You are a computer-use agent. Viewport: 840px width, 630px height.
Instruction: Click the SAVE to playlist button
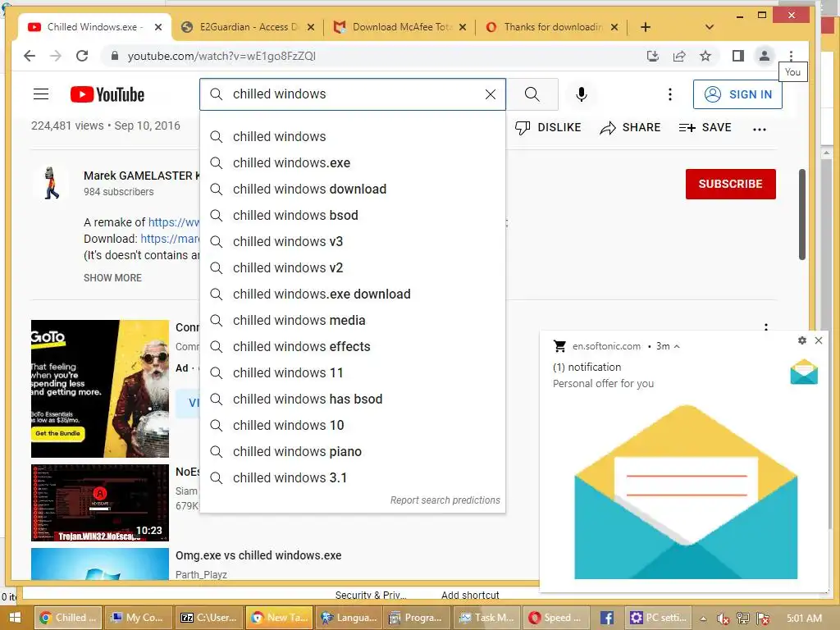pos(705,127)
